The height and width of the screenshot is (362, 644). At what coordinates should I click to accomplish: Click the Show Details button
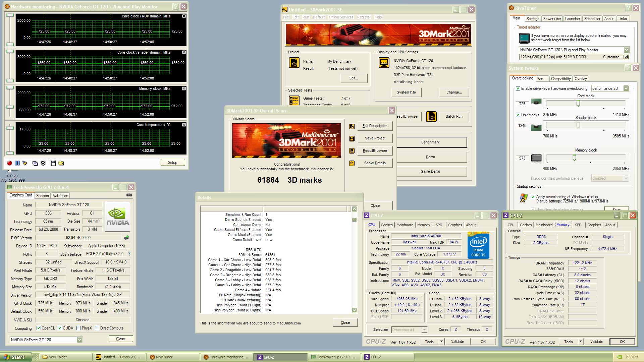pyautogui.click(x=375, y=163)
